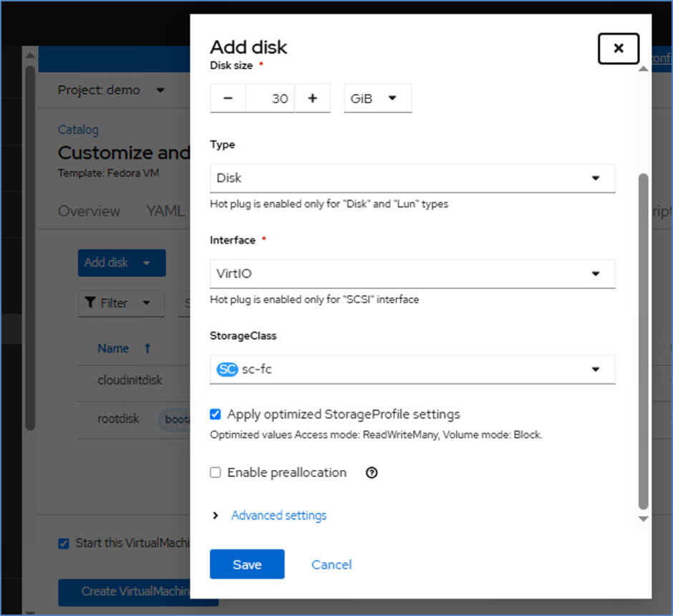
Task: Decrease disk size with minus button
Action: coord(228,99)
